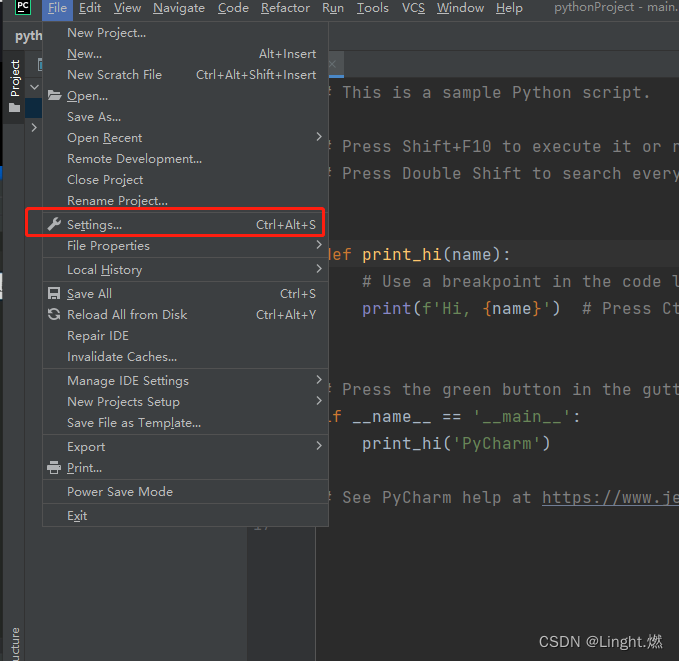Choose New Project... from File menu
The height and width of the screenshot is (661, 679).
(x=185, y=33)
